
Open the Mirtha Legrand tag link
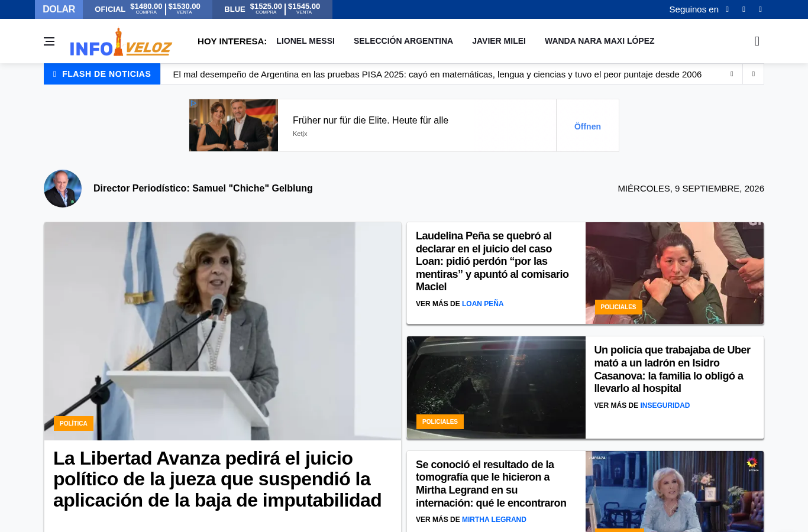click(494, 520)
